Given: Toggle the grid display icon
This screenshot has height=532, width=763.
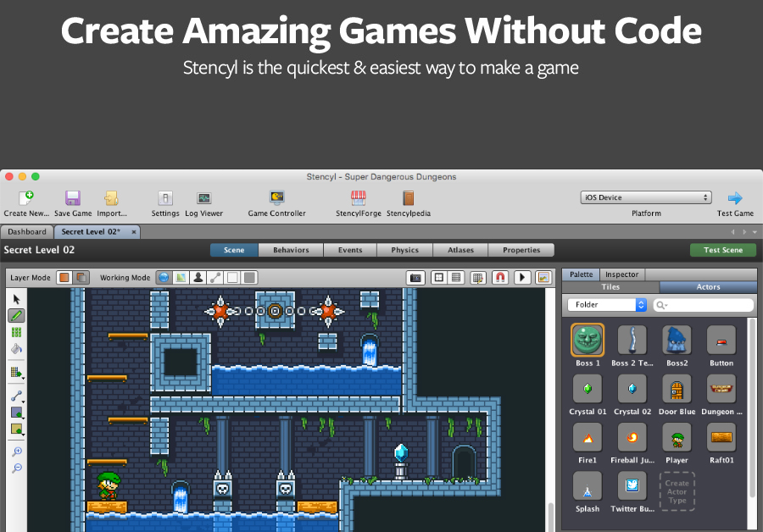Looking at the screenshot, I should point(455,277).
